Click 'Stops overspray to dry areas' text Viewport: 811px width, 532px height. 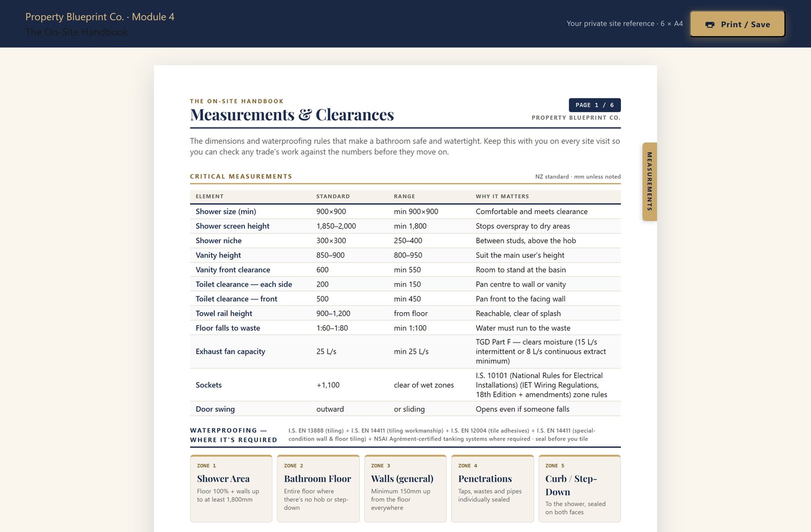pos(523,226)
